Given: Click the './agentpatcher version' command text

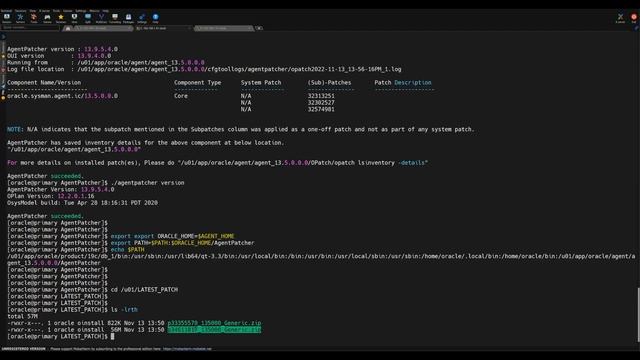Looking at the screenshot, I should (147, 183).
